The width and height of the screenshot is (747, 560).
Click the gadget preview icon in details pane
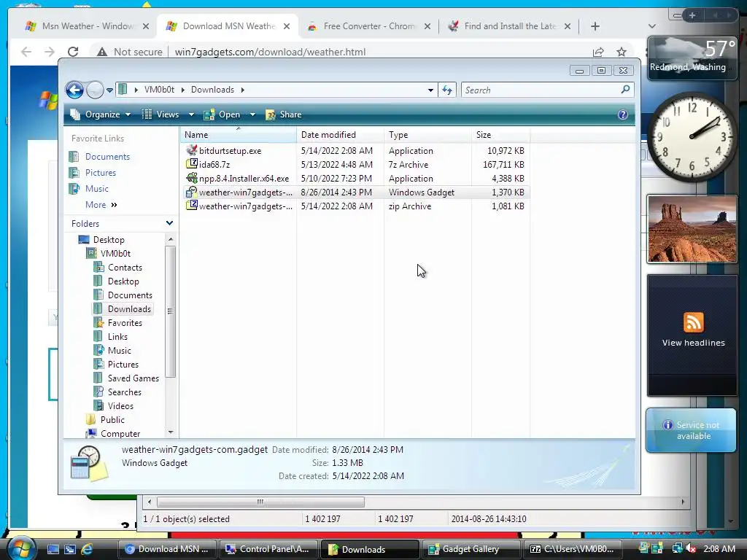coord(89,462)
